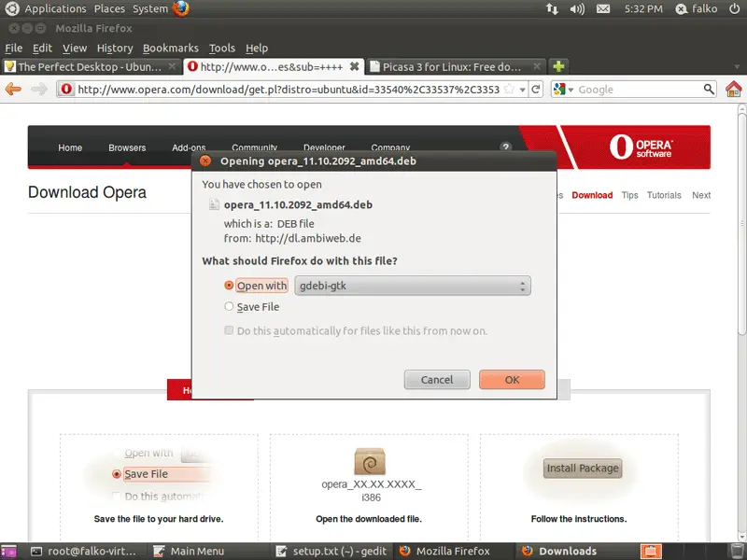Screen dimensions: 747x560
Task: Open a new tab with the plus icon
Action: coord(558,66)
